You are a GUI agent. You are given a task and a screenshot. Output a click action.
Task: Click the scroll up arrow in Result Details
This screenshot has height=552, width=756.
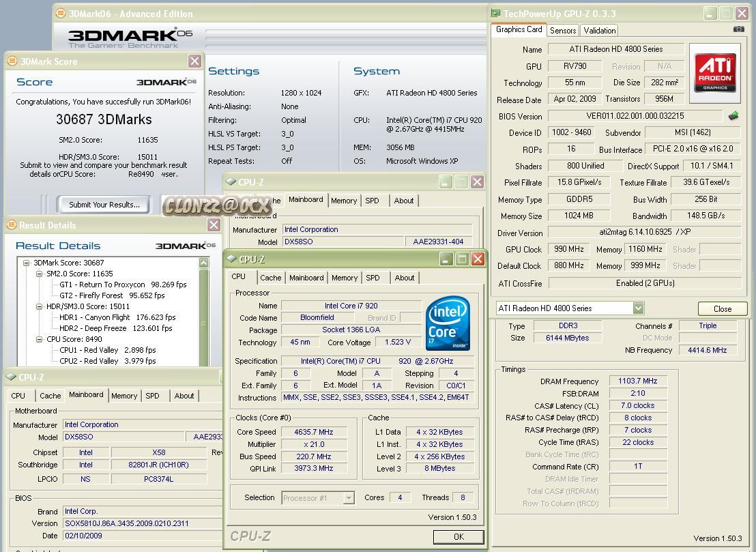click(x=204, y=263)
